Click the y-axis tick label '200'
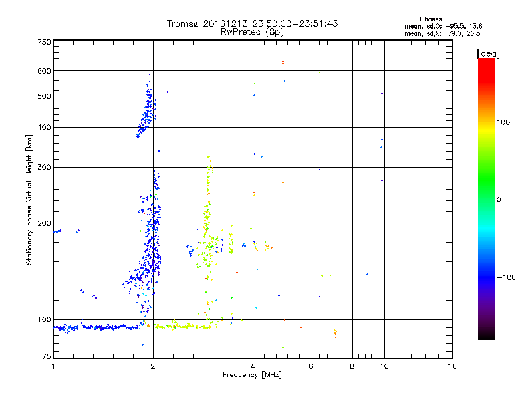Viewport: 532px width, 399px height. point(44,223)
